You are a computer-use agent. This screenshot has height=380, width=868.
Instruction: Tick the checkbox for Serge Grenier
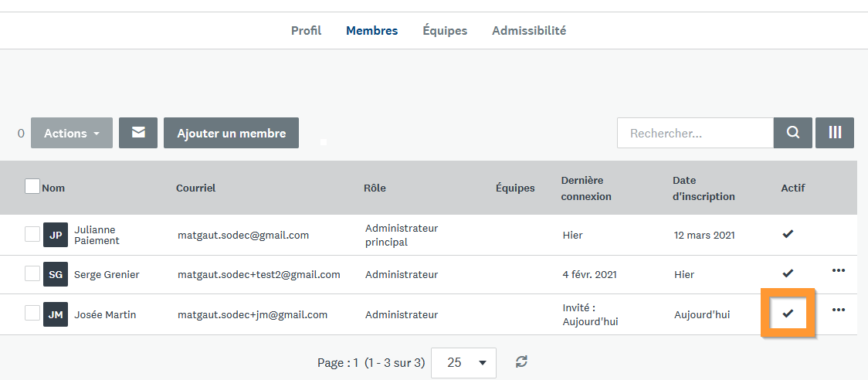coord(32,273)
